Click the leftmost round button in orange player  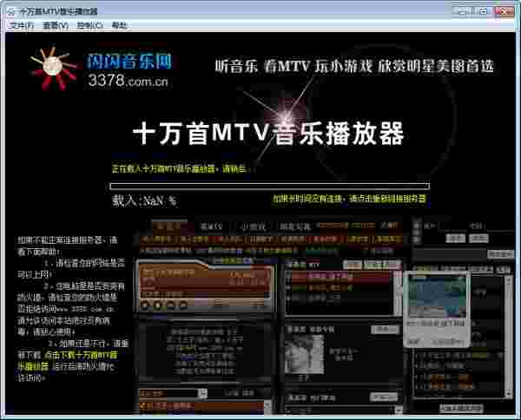coord(144,305)
